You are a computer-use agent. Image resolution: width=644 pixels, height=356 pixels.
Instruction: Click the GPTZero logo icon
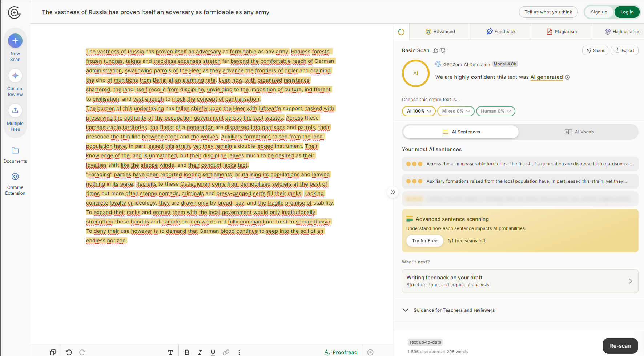coord(14,13)
